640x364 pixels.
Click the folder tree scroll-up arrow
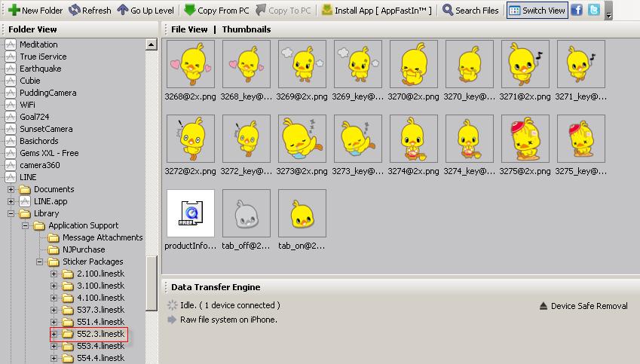point(152,44)
